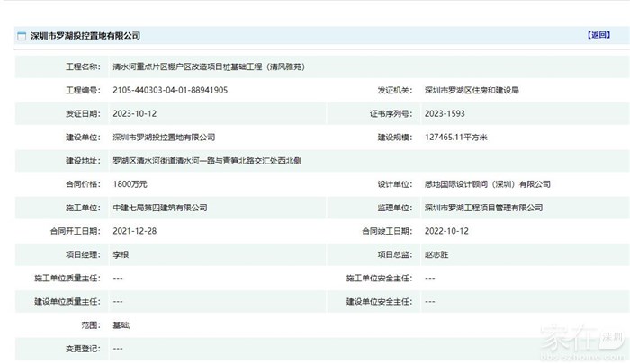Screen dimensions: 630x364
Task: Click the contract completion date 2022-10-12
Action: click(x=446, y=231)
